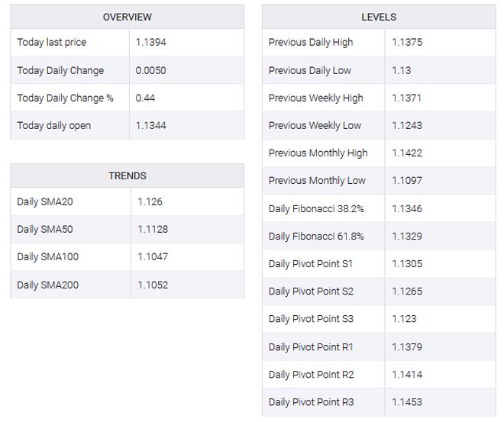Select the Previous Monthly High value 1.1422
504x422 pixels.
406,153
